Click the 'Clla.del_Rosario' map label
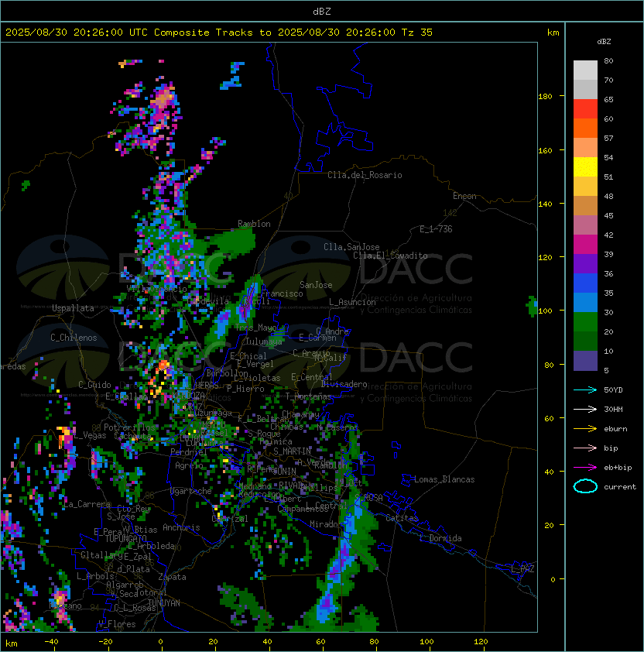Image resolution: width=644 pixels, height=652 pixels. pyautogui.click(x=365, y=175)
